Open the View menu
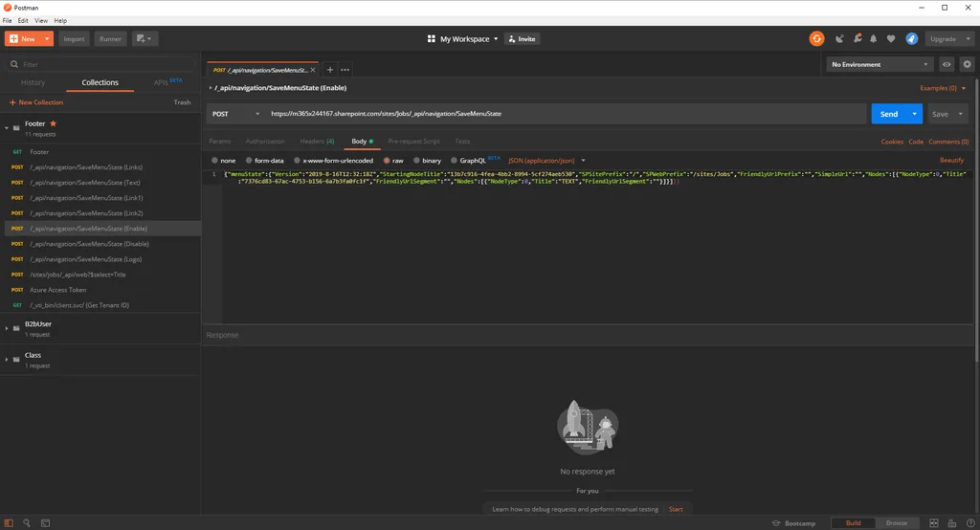 coord(41,21)
